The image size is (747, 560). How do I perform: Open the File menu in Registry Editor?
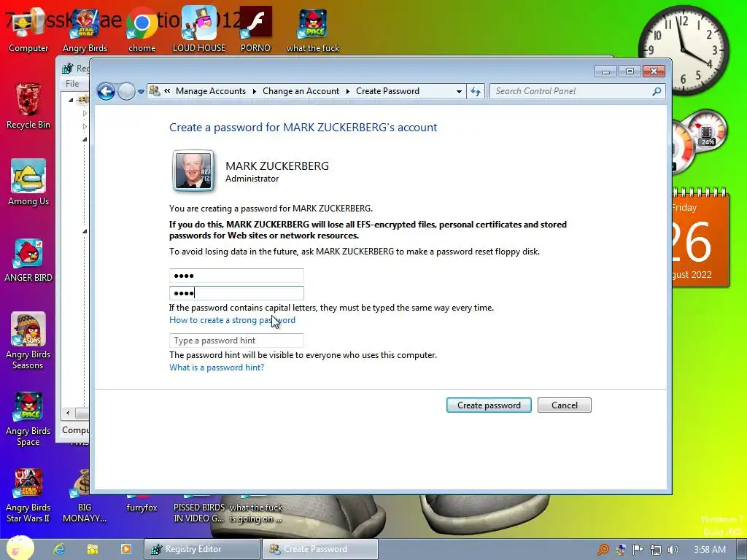(72, 84)
